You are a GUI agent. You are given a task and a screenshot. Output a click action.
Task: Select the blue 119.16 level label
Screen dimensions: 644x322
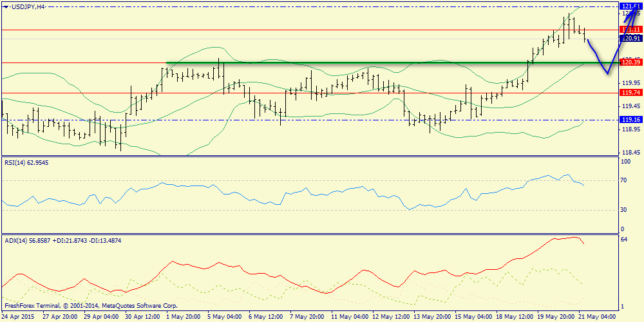coord(632,120)
